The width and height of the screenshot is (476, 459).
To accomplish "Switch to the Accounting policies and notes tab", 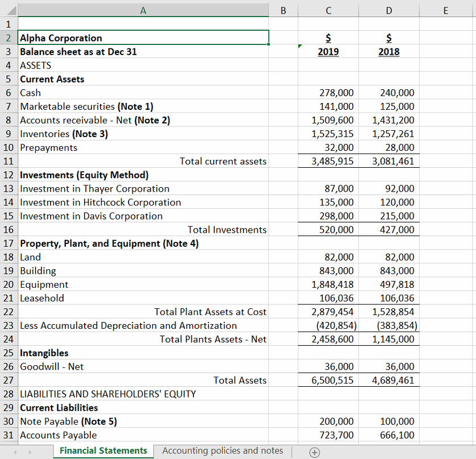I will [x=222, y=450].
